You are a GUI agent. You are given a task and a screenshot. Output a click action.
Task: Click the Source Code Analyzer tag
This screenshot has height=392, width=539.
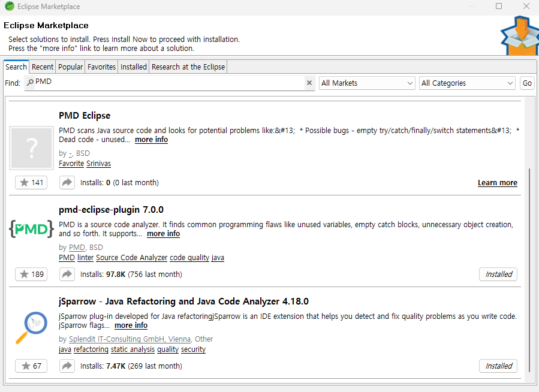click(x=132, y=258)
